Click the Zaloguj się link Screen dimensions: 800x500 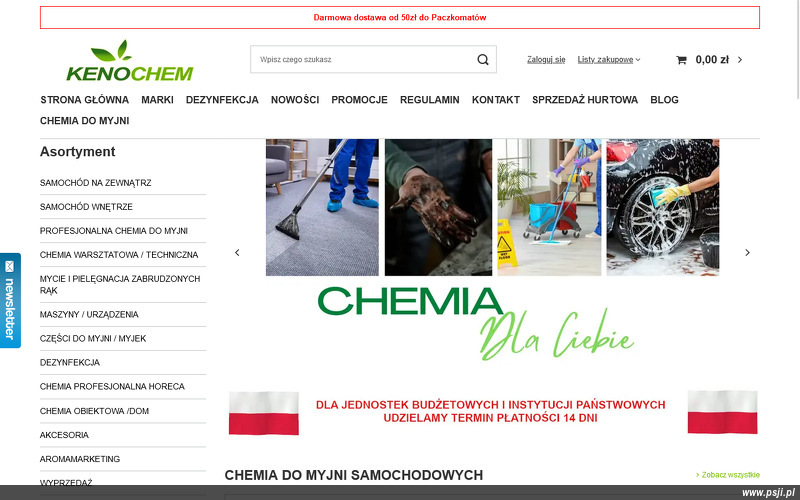pos(546,60)
